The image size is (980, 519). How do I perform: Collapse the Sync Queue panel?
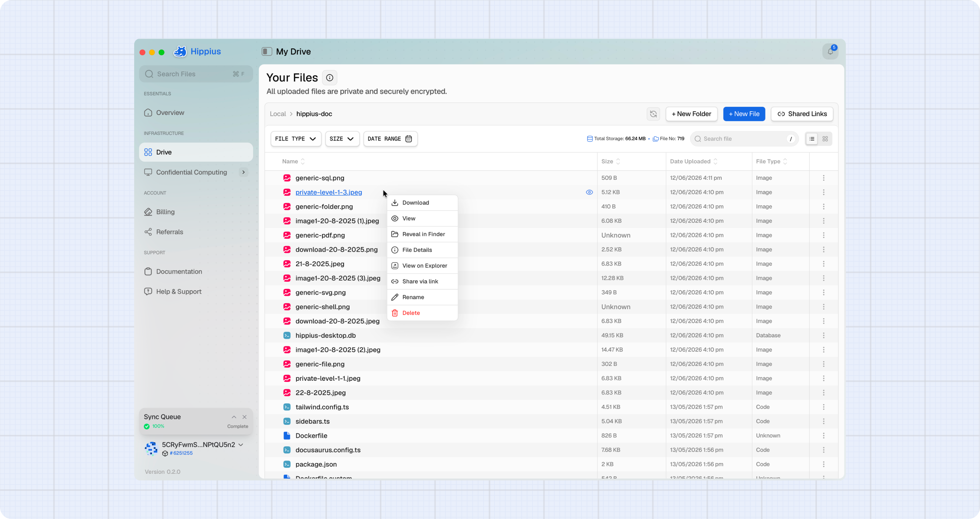234,417
